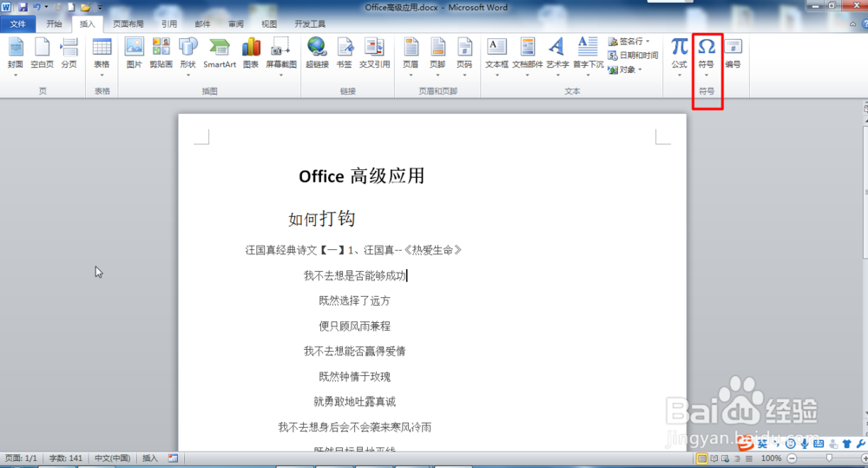This screenshot has height=468, width=868.
Task: Insert WordArt (艺术字)
Action: (x=557, y=53)
